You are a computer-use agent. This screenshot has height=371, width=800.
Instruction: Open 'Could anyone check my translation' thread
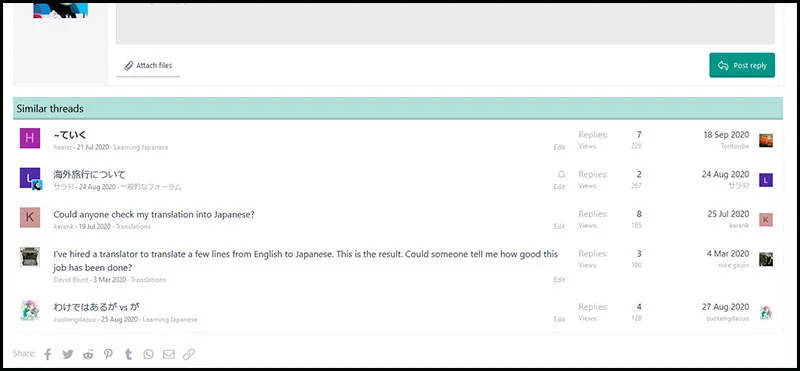154,215
